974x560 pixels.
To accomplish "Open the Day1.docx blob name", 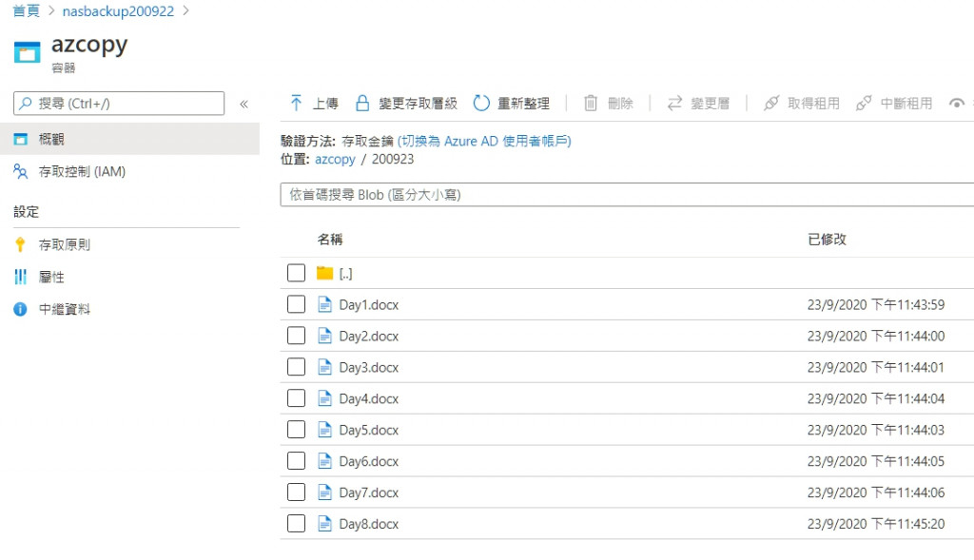I will point(368,305).
